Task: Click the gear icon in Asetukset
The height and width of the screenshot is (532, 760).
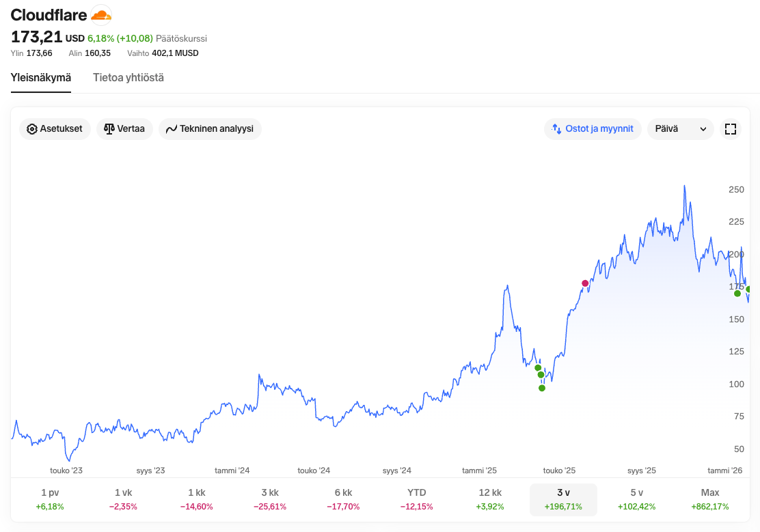Action: [x=32, y=129]
